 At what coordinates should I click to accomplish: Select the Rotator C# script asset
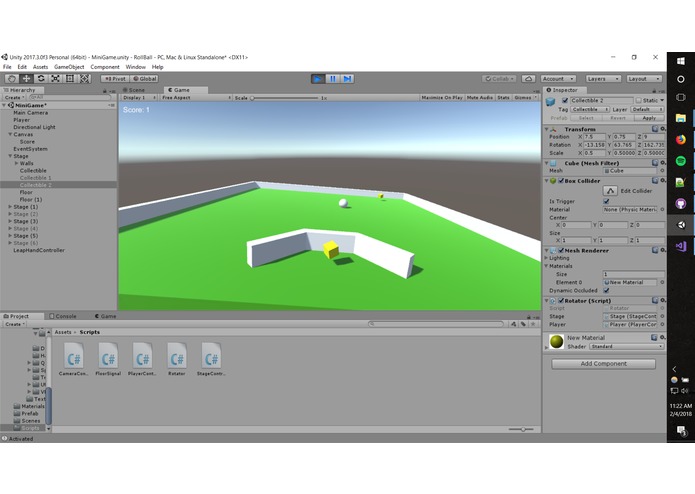tap(177, 358)
